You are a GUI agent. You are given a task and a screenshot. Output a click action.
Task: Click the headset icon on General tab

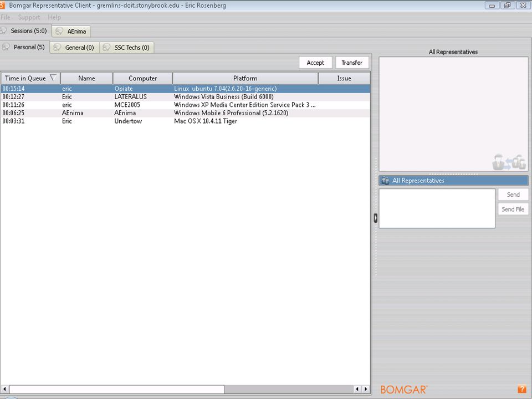tap(57, 48)
